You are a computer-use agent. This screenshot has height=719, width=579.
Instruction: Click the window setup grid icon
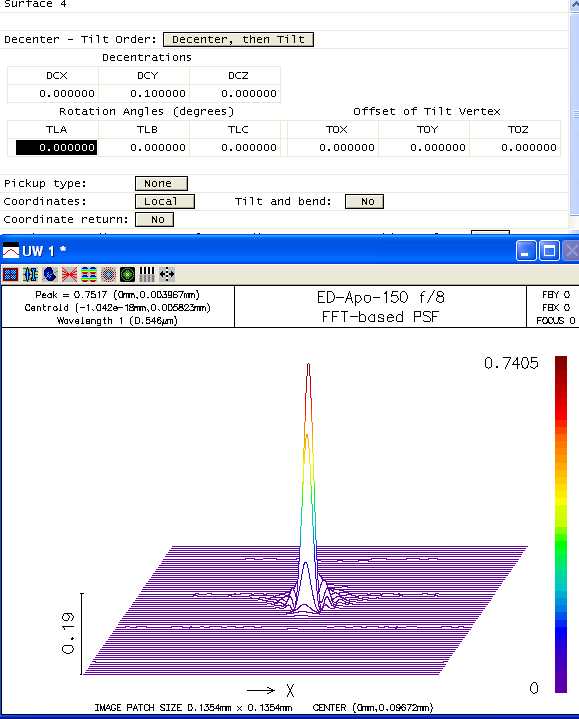tap(10, 275)
